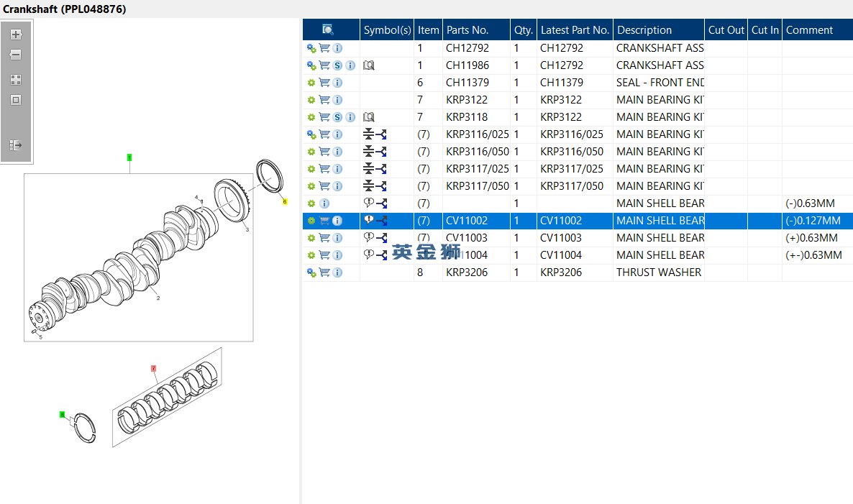
Task: Add thrust washer KRP3206 to cart
Action: pyautogui.click(x=324, y=272)
